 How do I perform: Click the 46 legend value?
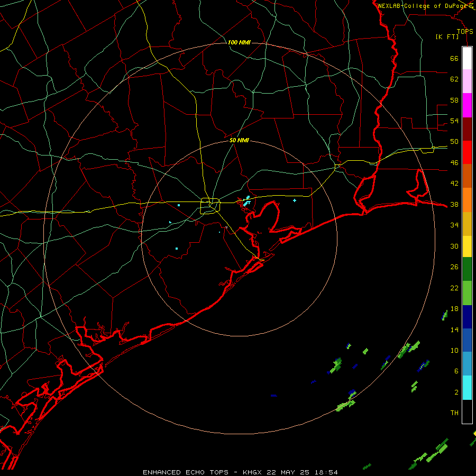click(x=454, y=163)
